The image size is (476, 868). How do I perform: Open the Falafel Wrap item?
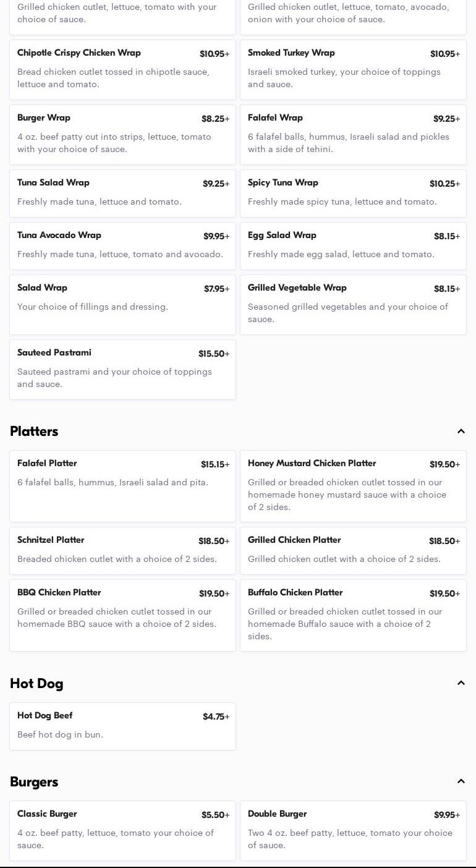(353, 135)
